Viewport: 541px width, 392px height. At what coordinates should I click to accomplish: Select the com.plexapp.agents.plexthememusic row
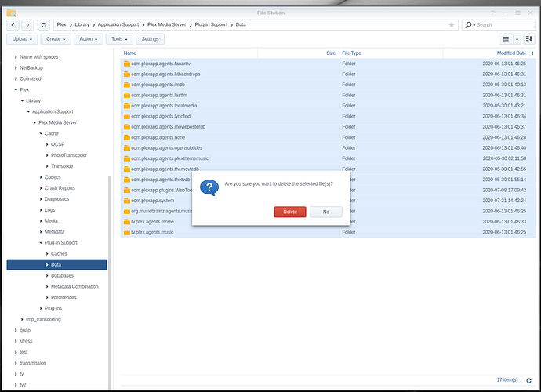[x=328, y=158]
